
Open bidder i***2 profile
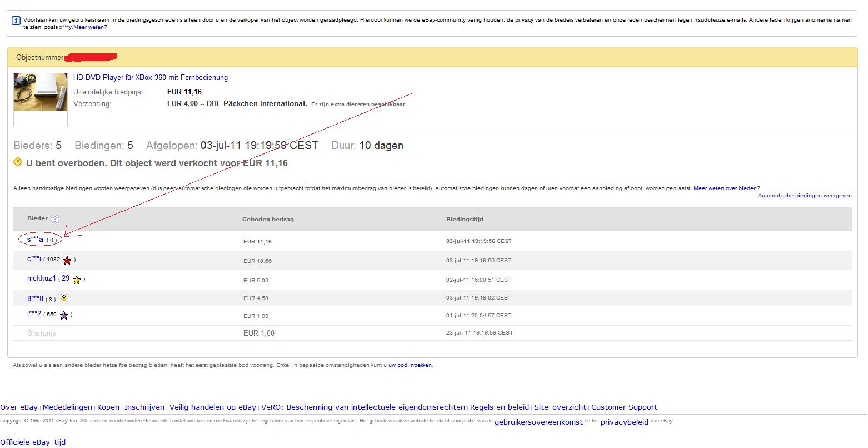click(34, 314)
